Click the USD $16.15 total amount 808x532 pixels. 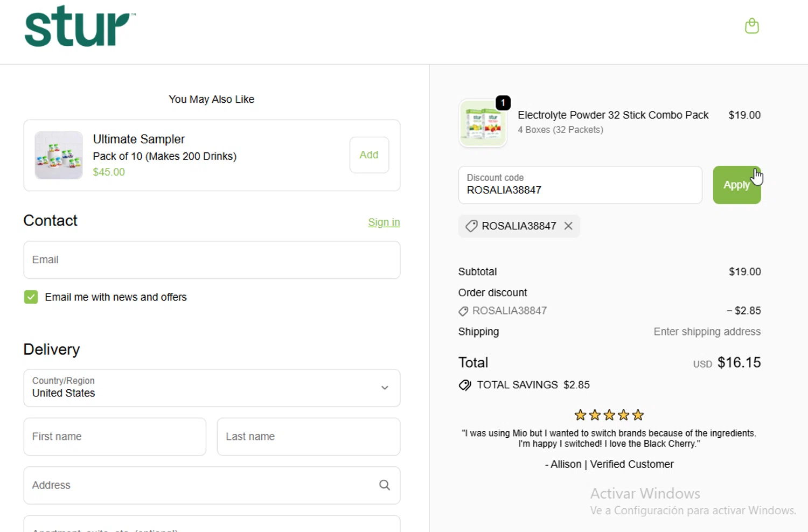click(x=727, y=362)
